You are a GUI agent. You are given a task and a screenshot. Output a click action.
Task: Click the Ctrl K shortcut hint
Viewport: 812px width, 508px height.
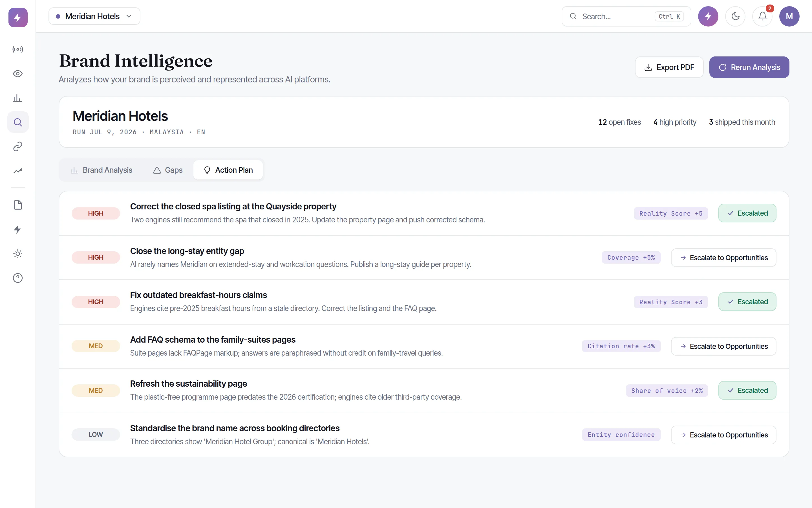pyautogui.click(x=669, y=16)
